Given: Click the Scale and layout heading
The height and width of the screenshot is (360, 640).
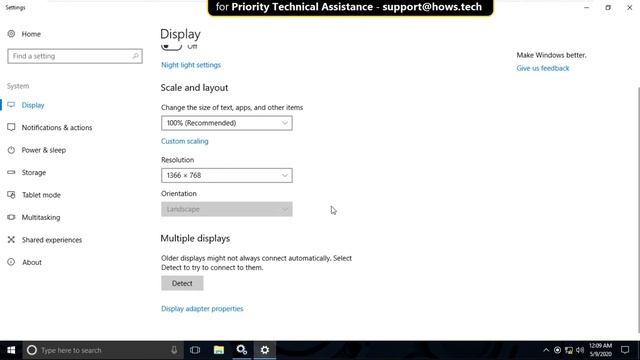Looking at the screenshot, I should point(194,88).
